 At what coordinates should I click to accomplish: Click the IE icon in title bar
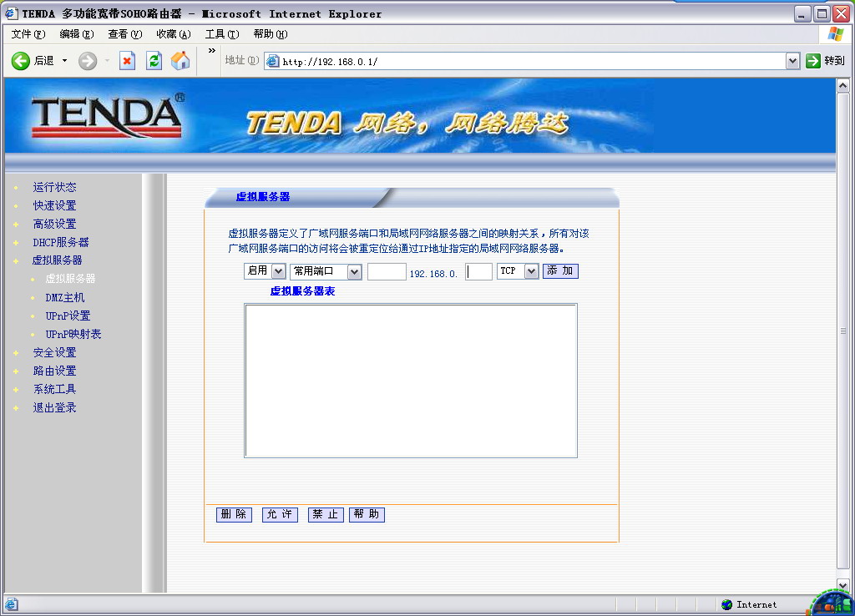(11, 13)
